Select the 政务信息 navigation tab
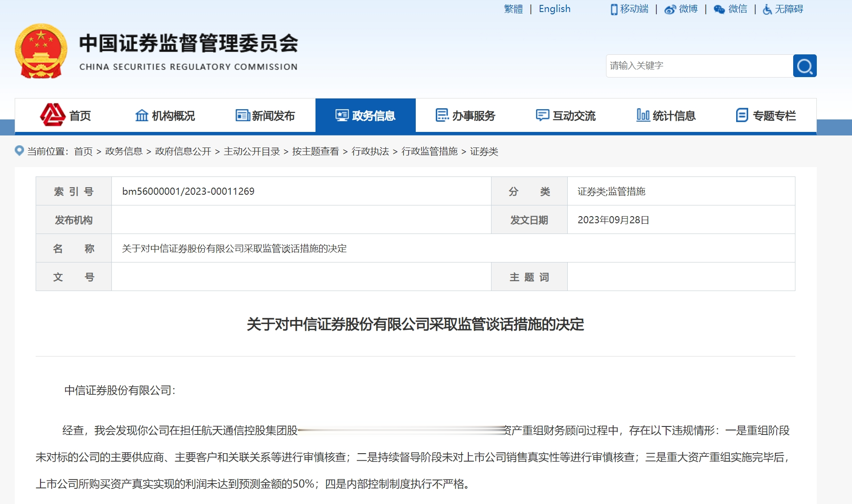The width and height of the screenshot is (852, 504). coord(365,115)
